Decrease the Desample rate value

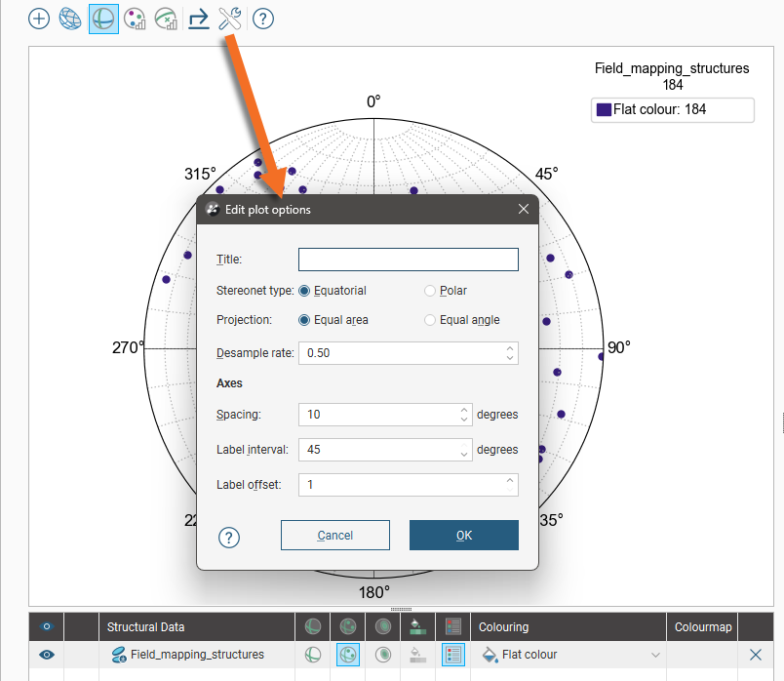tap(510, 358)
